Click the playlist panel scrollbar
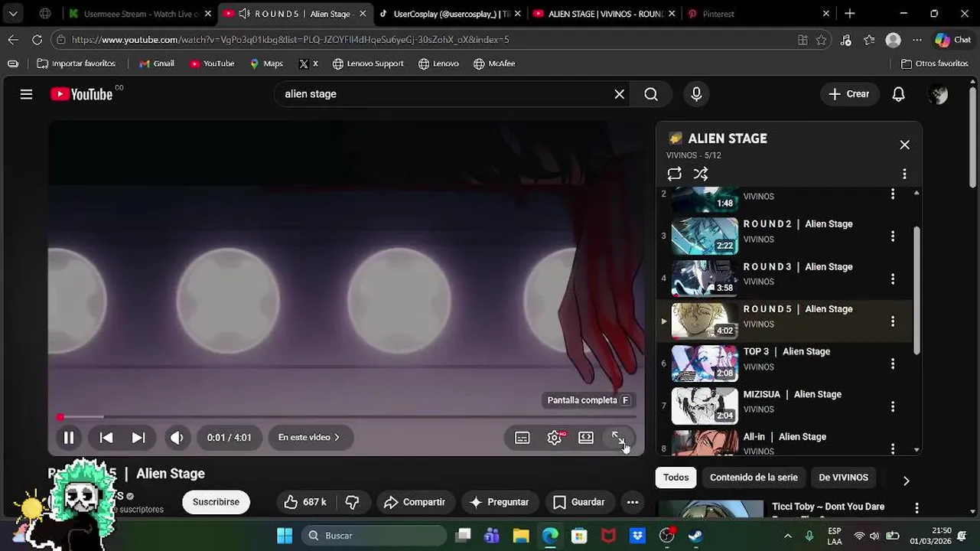The height and width of the screenshot is (551, 980). [x=917, y=289]
